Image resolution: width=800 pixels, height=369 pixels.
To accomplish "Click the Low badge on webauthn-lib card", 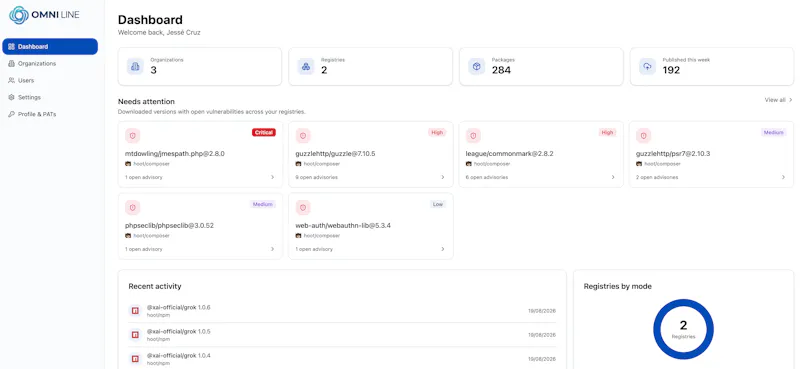I will point(438,204).
